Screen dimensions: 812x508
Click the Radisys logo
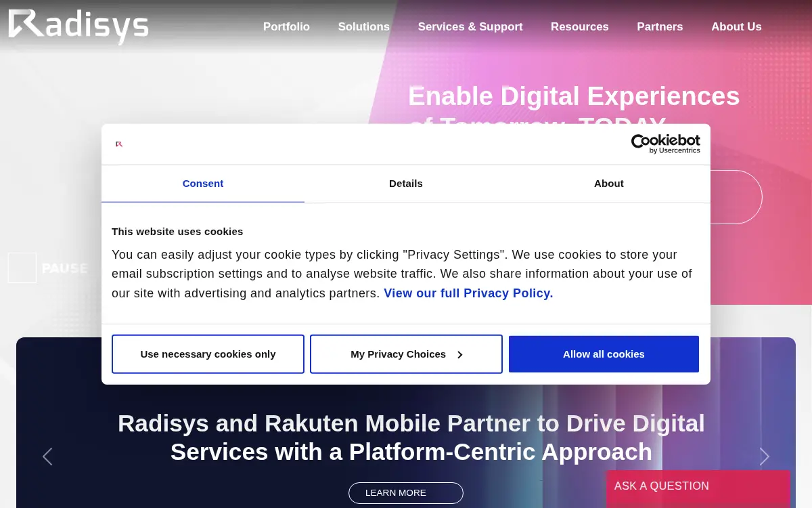78,27
